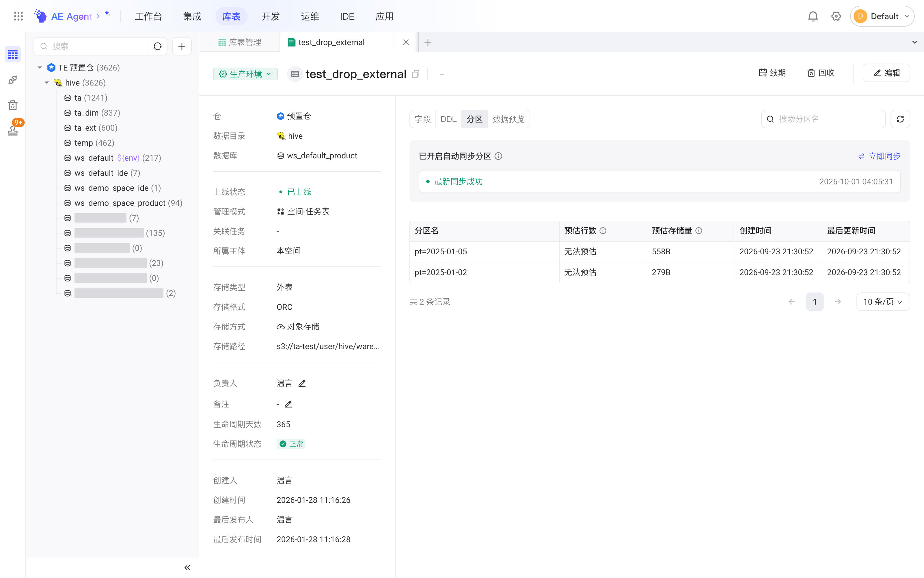Add a new tab with the plus icon
The width and height of the screenshot is (924, 578).
pos(428,42)
